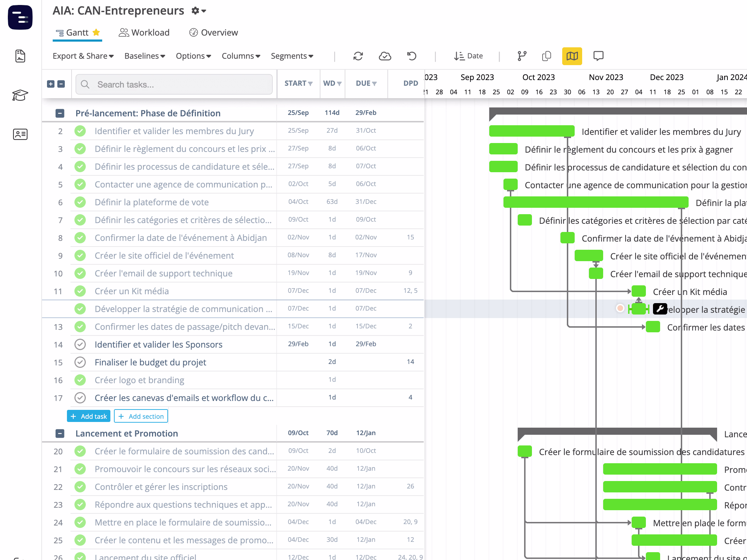Click the cloud save icon

pos(385,56)
